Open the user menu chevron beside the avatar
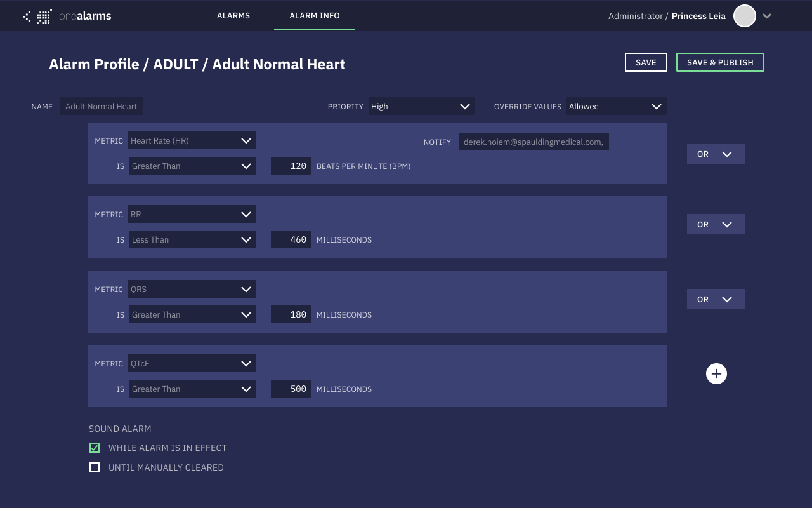Viewport: 812px width, 508px height. 767,17
